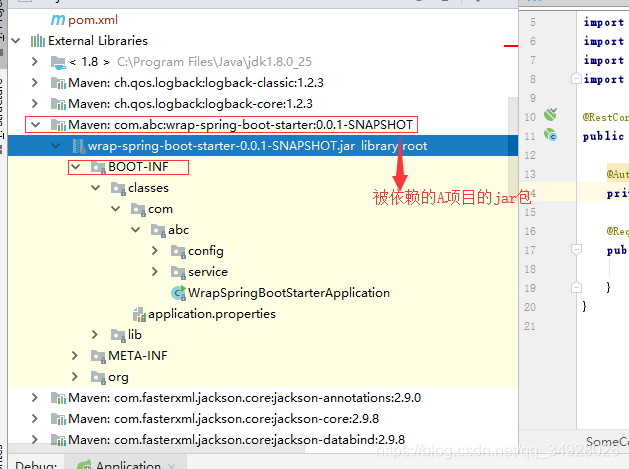Collapse the External Libraries node

tap(16, 41)
